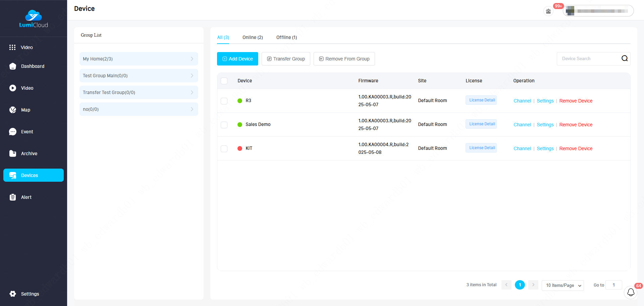Image resolution: width=644 pixels, height=306 pixels.
Task: Click the Go to page input field
Action: 613,285
